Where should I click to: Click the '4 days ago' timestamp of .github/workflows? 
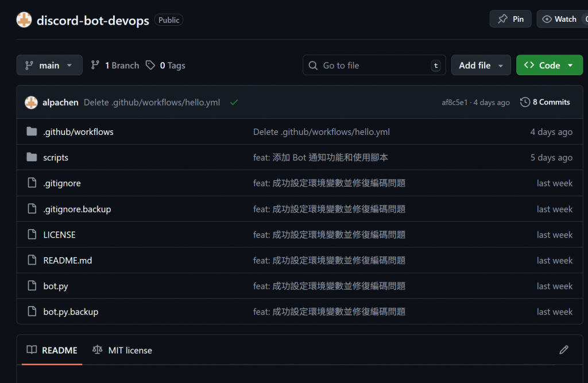point(551,132)
